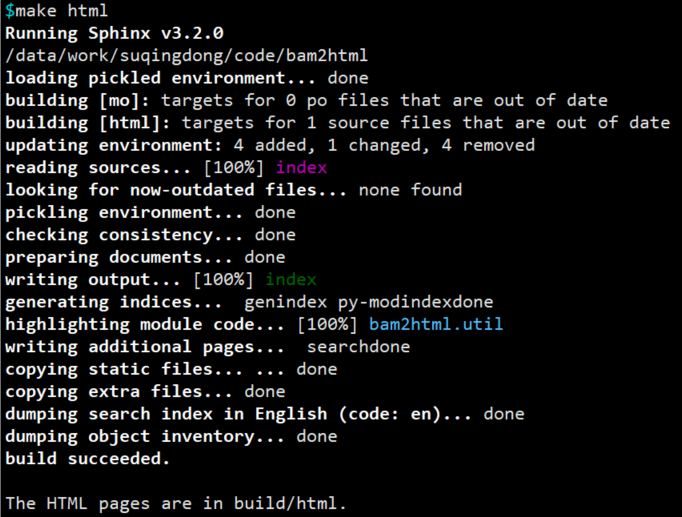Click 'The HTML pages are in build/html.' line

pos(176,504)
